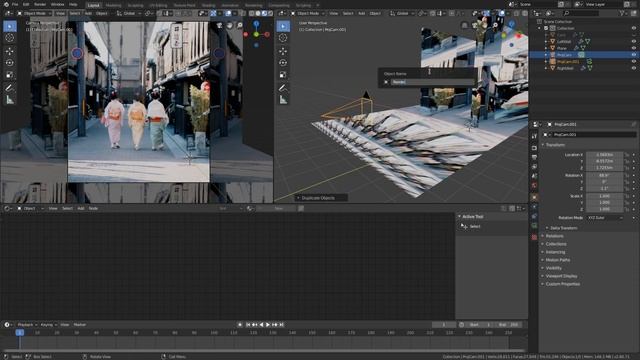Click the current frame number field

(444, 325)
